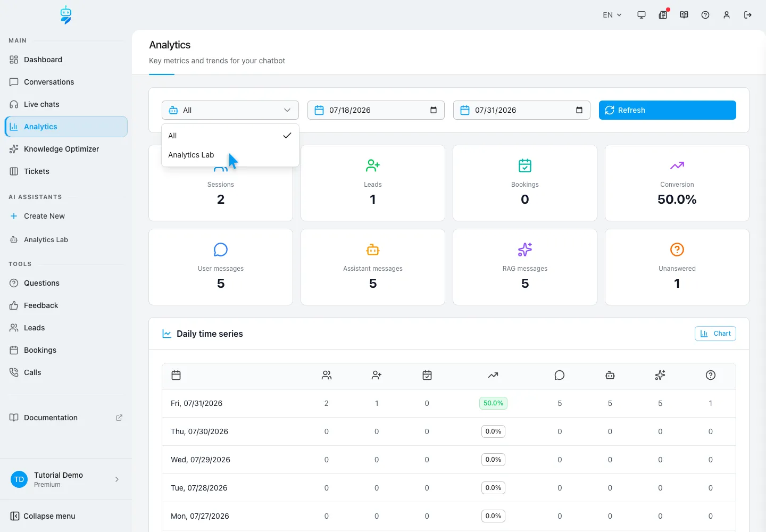Open the display monitor icon in header

642,15
